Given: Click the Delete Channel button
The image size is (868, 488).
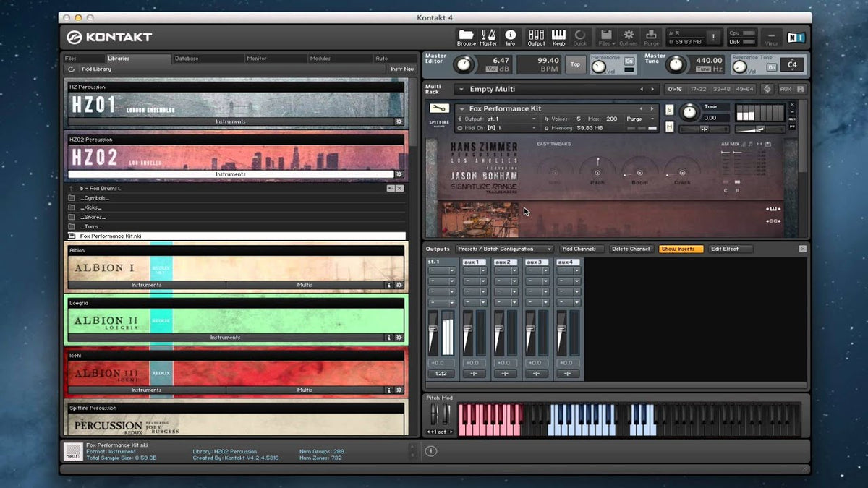Looking at the screenshot, I should (x=630, y=249).
